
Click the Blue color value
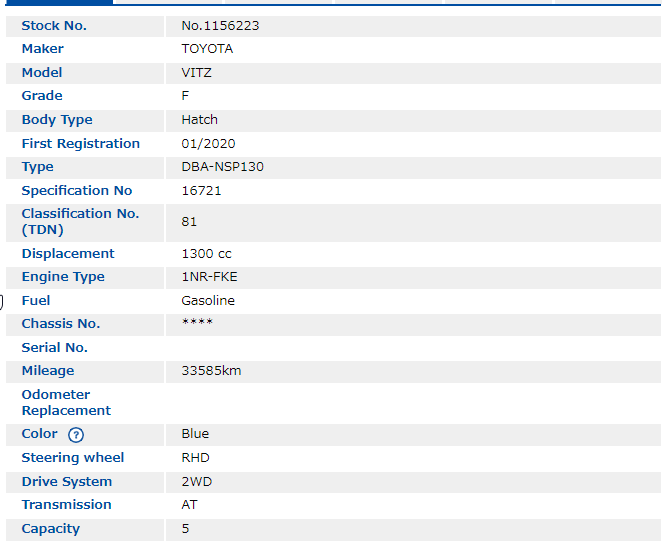(x=195, y=434)
